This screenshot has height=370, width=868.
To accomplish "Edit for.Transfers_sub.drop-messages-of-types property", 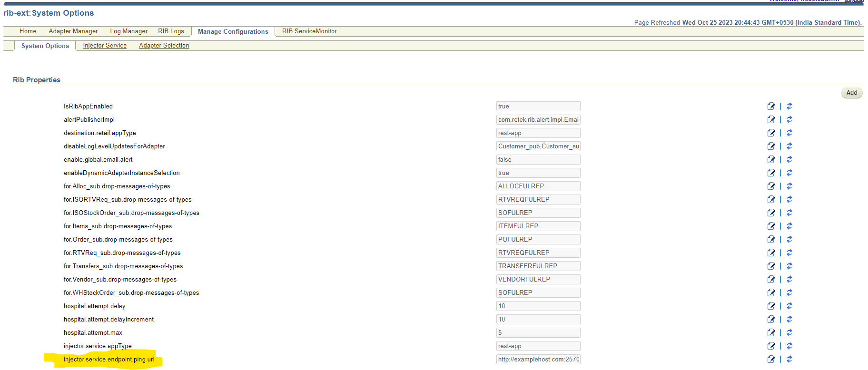I will point(771,266).
